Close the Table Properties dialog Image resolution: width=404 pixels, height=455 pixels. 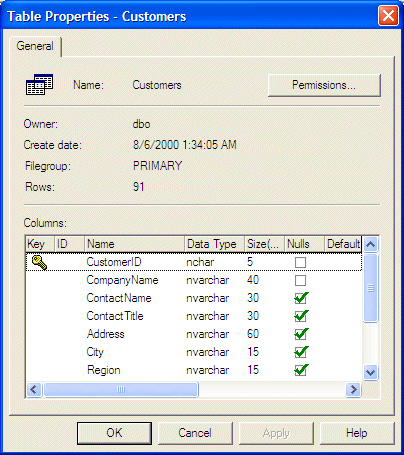tap(388, 16)
